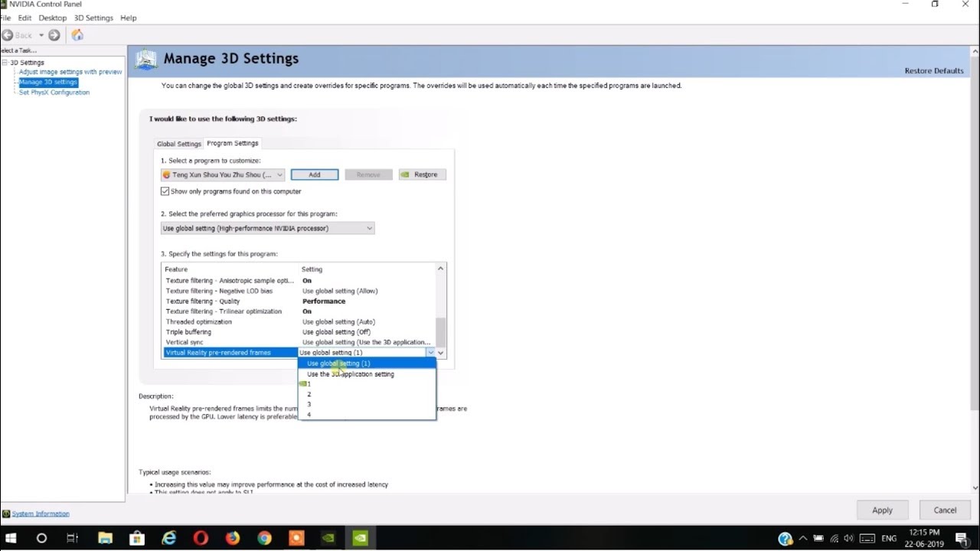This screenshot has height=551, width=980.
Task: Choose value 3 in the dropdown list
Action: tap(367, 404)
